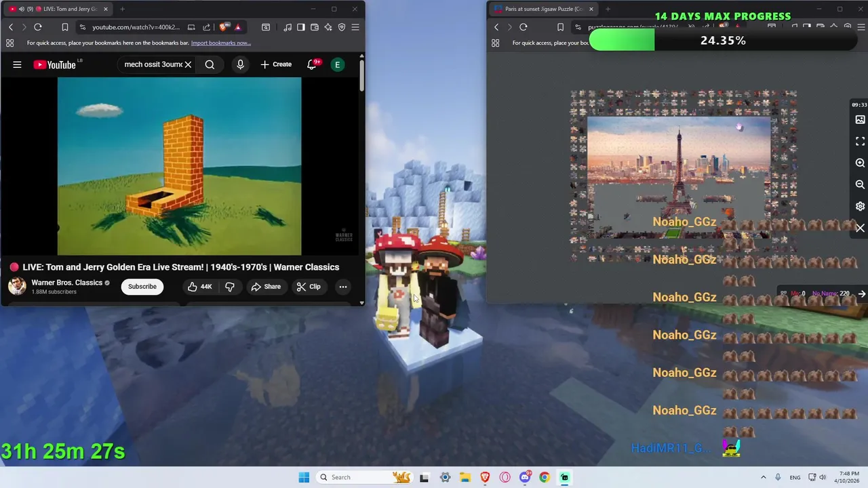This screenshot has height=488, width=868.
Task: Close the Tom and Jerry tab
Action: 105,9
